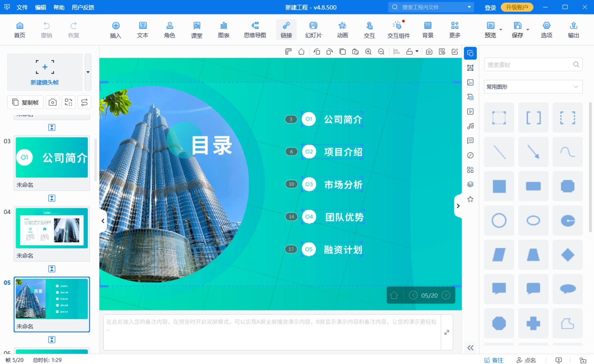This screenshot has height=364, width=594.
Task: Click the canvas home view icon
Action: tap(301, 52)
